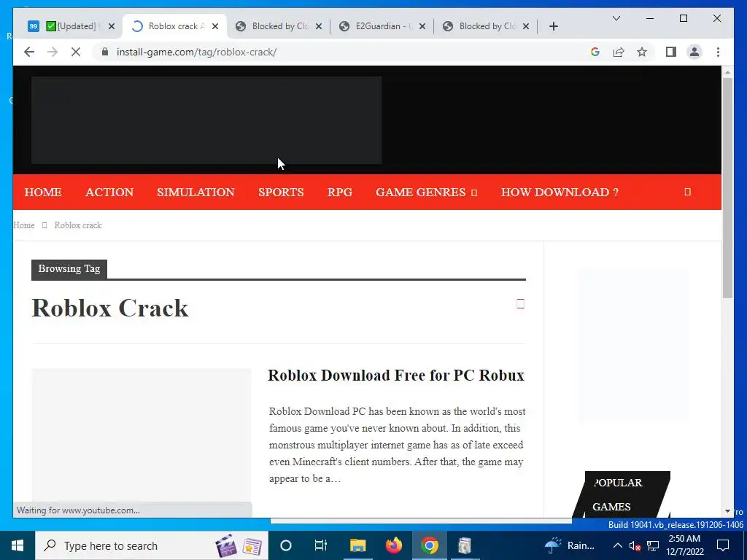The height and width of the screenshot is (560, 747).
Task: Open the tab search chevron
Action: pos(616,18)
